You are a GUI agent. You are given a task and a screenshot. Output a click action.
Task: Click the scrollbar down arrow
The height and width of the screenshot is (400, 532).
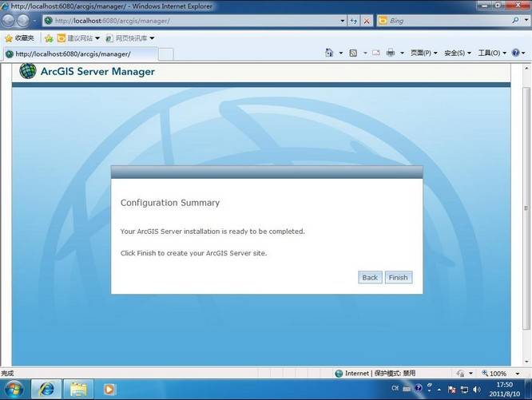(526, 362)
